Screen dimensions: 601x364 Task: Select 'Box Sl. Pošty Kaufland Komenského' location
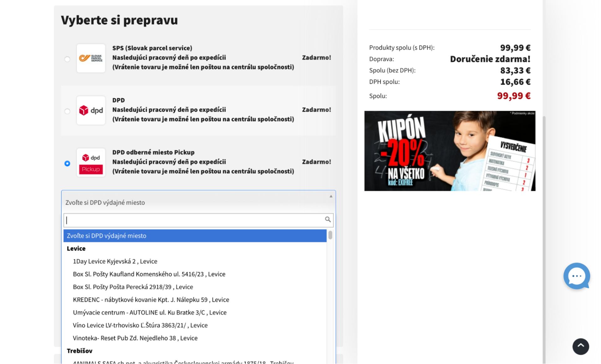(149, 274)
